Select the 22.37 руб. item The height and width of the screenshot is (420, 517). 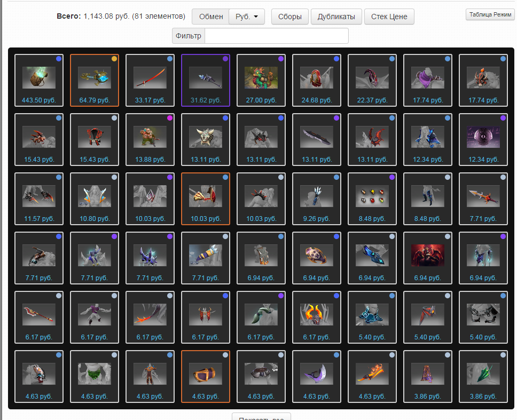372,81
